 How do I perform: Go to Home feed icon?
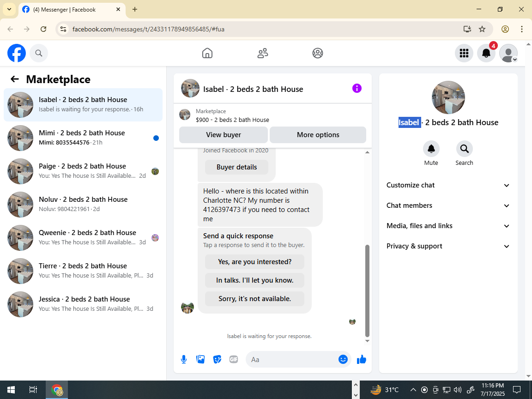207,53
